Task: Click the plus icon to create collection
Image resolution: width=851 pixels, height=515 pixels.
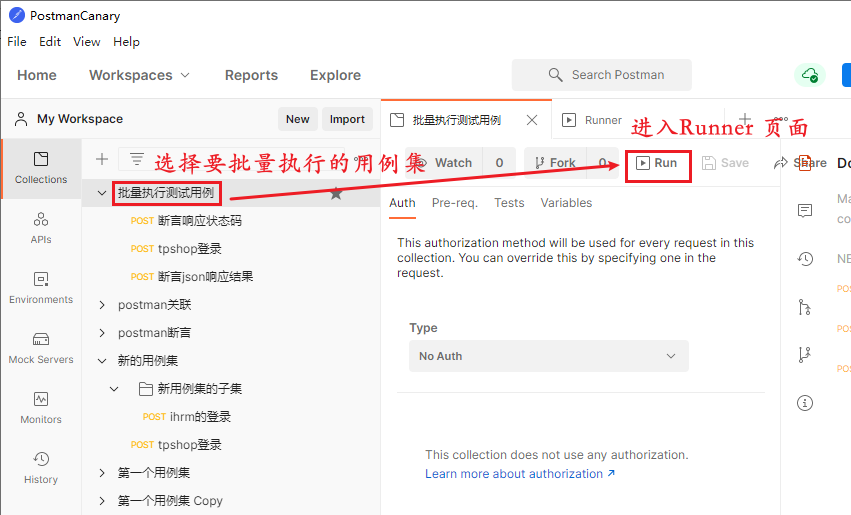Action: (101, 159)
